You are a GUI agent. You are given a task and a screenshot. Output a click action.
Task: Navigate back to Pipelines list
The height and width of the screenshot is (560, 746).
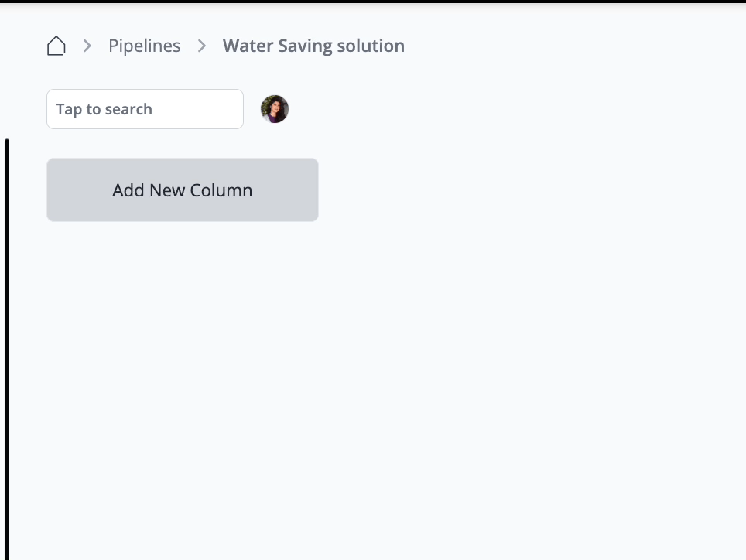click(144, 46)
